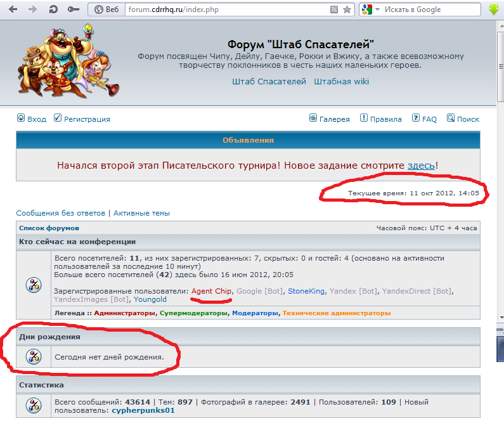Click the Супермодераторы legend group link
Viewport: 504px width, 435px height.
tap(193, 313)
